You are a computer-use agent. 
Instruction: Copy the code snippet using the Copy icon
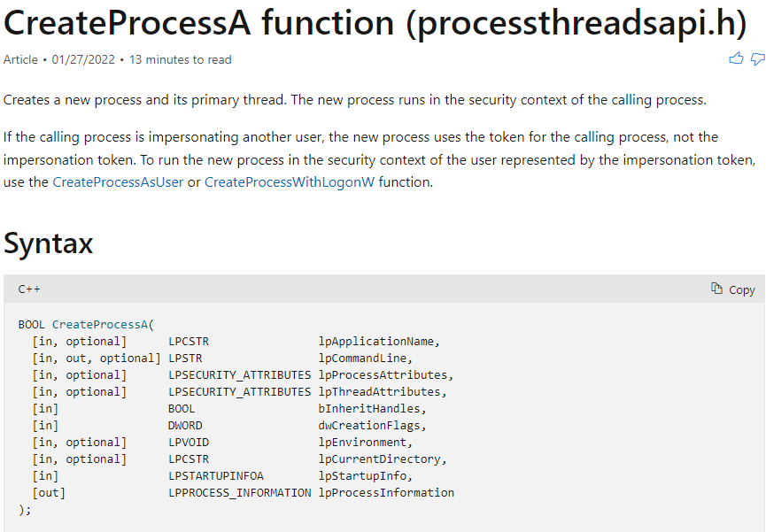718,289
